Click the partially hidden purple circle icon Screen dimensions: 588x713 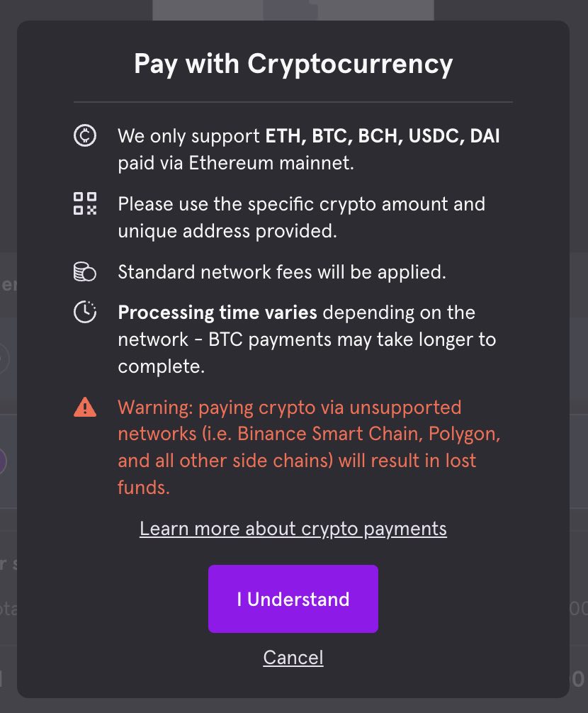(x=4, y=461)
